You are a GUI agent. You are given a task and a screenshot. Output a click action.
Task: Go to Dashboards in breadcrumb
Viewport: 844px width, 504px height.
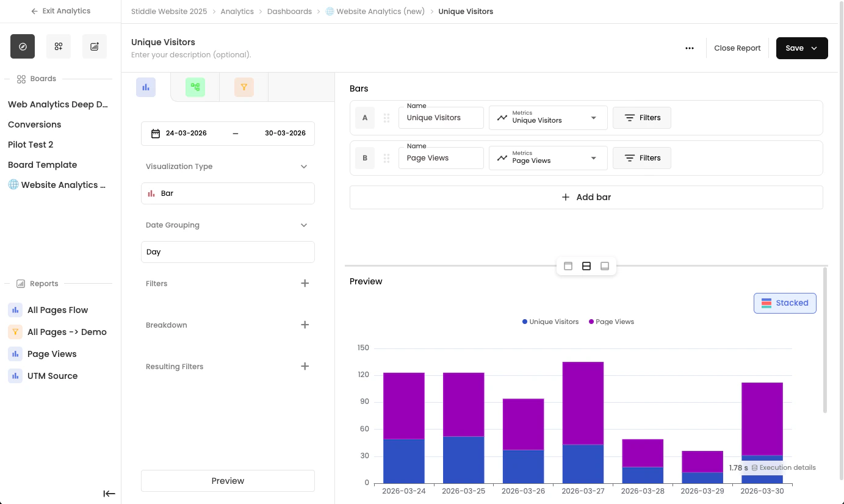click(289, 11)
